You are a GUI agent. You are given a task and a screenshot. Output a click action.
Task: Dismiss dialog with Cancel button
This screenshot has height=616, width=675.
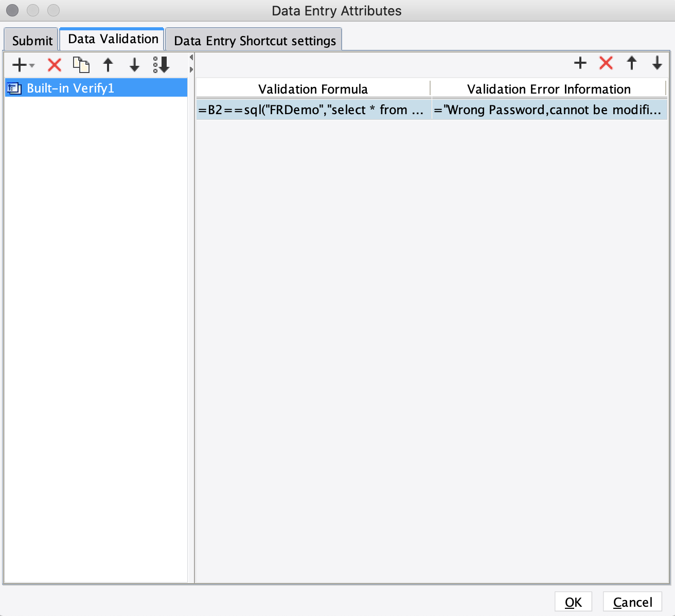click(x=632, y=602)
